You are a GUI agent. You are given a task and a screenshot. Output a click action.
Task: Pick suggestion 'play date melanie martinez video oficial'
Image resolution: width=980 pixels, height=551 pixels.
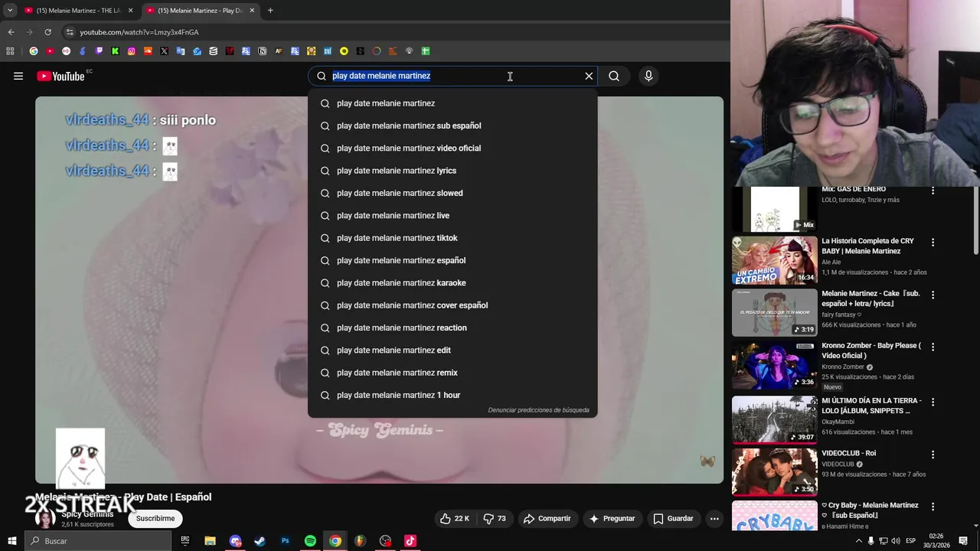point(452,148)
